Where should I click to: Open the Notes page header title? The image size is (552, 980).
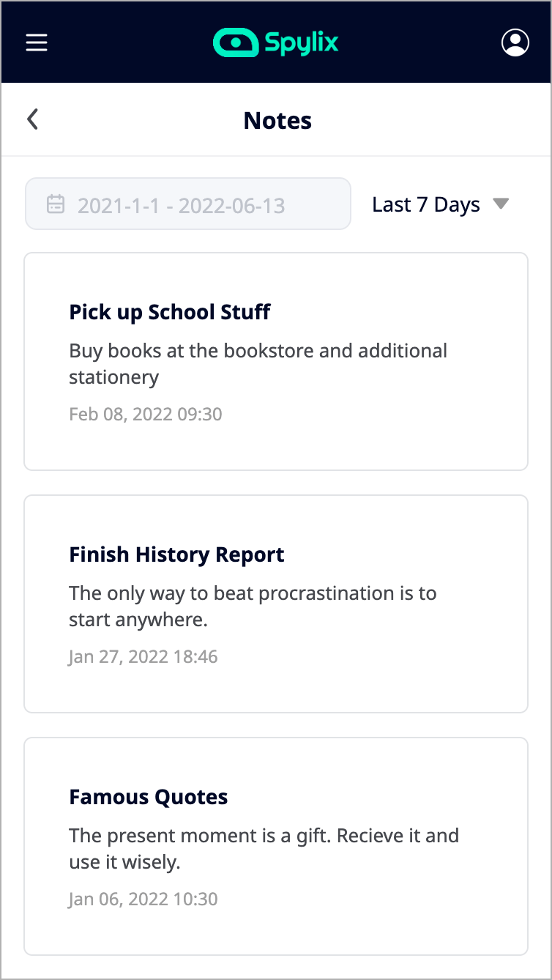click(277, 120)
